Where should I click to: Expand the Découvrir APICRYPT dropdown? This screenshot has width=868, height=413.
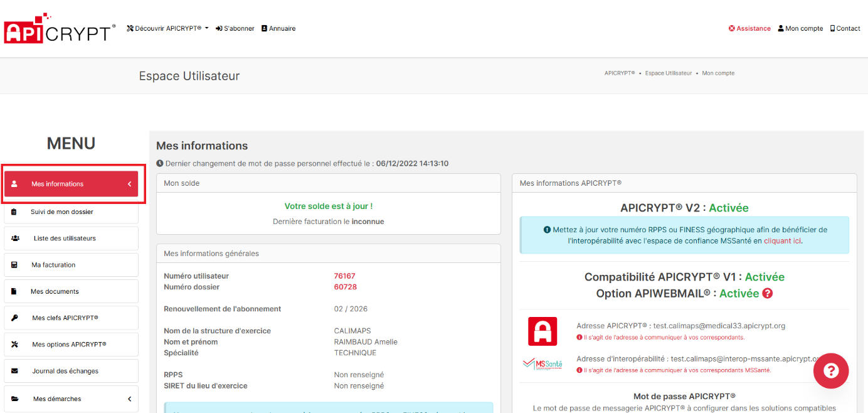167,28
